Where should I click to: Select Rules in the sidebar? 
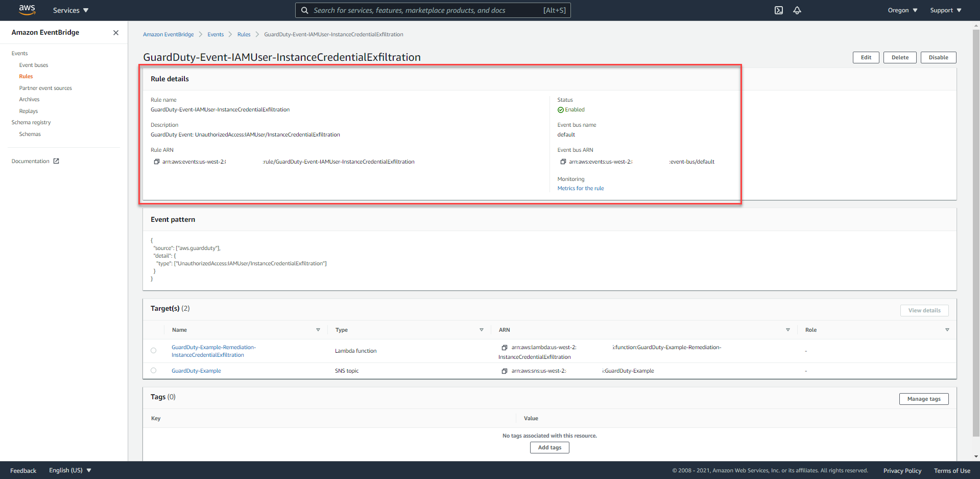tap(26, 77)
